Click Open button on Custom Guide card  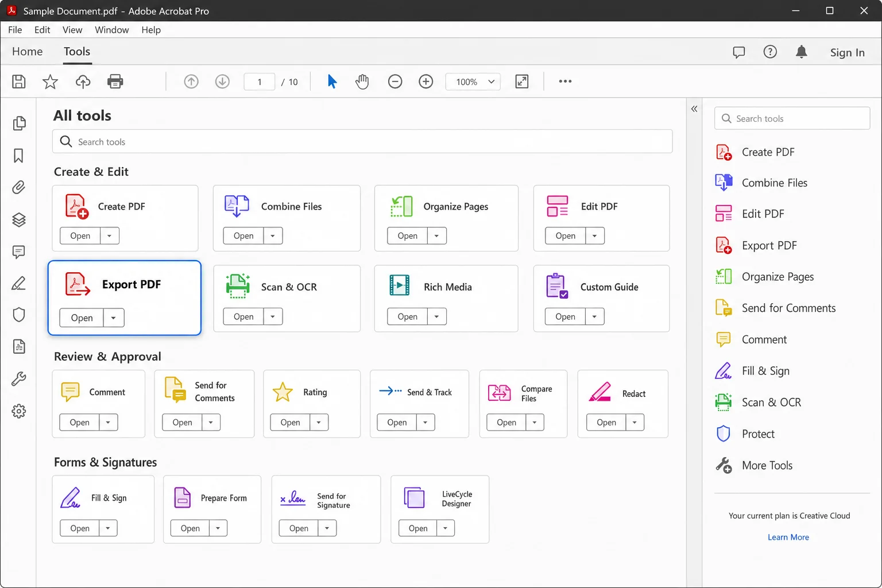point(566,316)
